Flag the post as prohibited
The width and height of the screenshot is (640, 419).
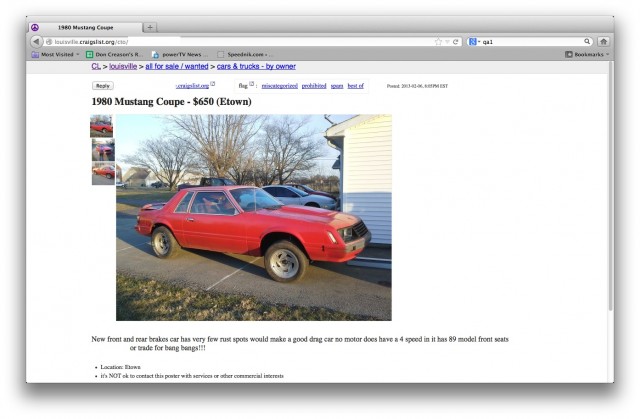[314, 86]
